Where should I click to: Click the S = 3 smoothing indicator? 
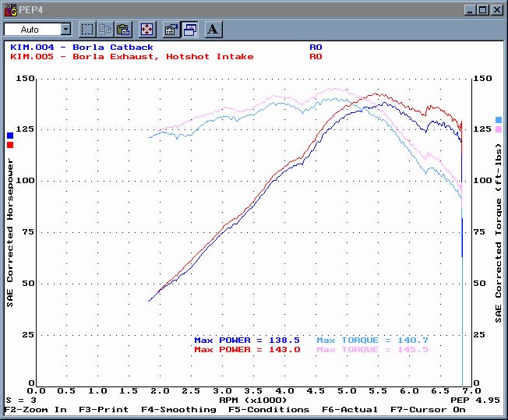(21, 401)
